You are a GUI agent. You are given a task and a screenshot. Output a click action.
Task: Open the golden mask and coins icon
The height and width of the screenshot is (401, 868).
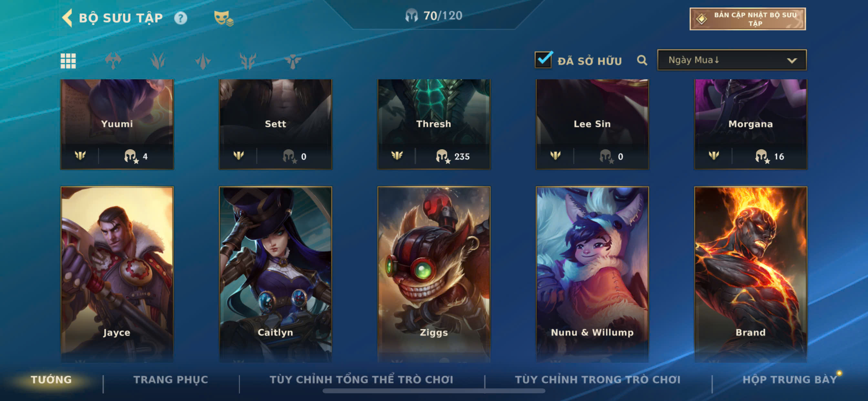pyautogui.click(x=223, y=18)
